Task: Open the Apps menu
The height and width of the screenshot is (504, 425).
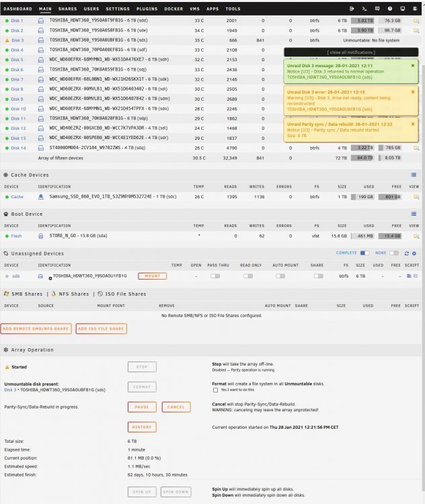Action: click(212, 9)
